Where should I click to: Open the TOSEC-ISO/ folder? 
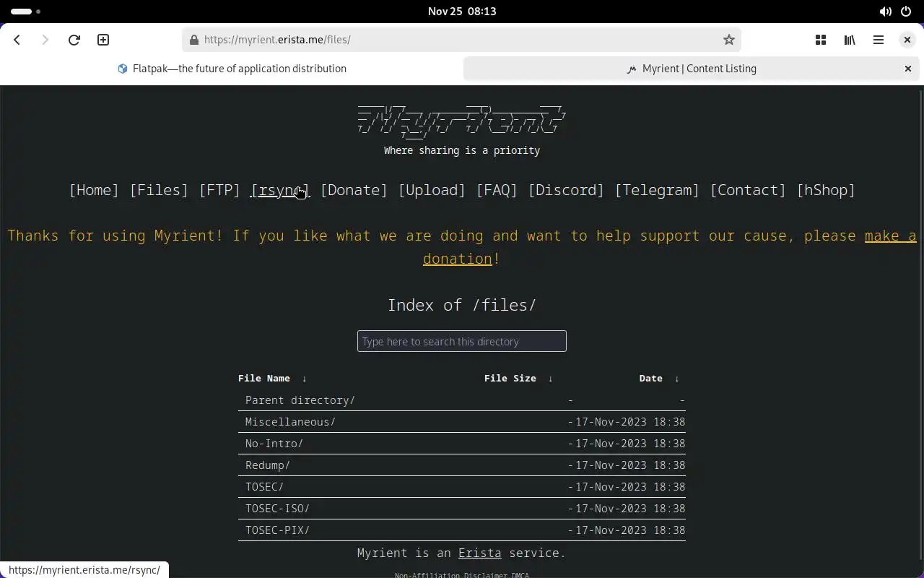(x=277, y=509)
